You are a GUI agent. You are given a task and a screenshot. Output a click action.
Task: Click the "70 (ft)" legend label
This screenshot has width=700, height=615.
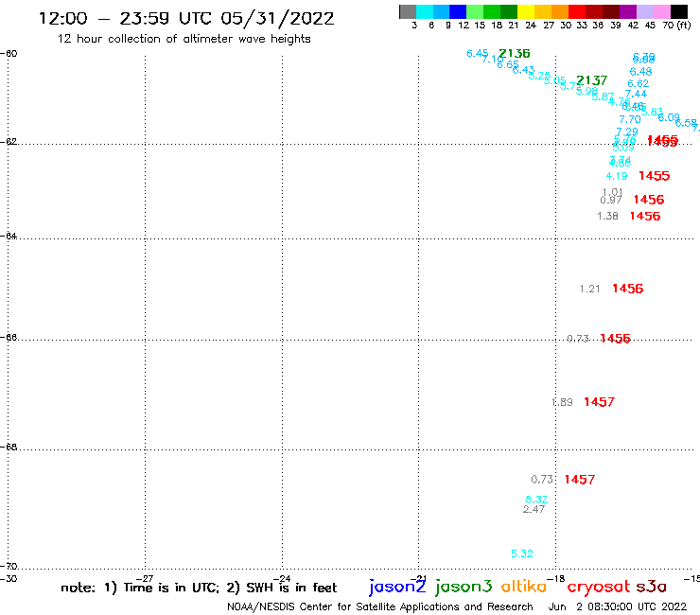(676, 26)
